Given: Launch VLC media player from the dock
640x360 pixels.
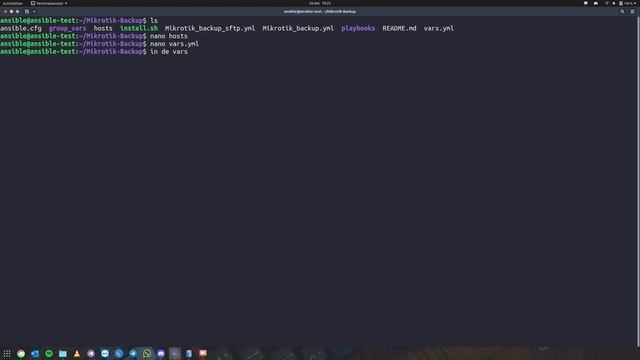Looking at the screenshot, I should click(x=77, y=353).
